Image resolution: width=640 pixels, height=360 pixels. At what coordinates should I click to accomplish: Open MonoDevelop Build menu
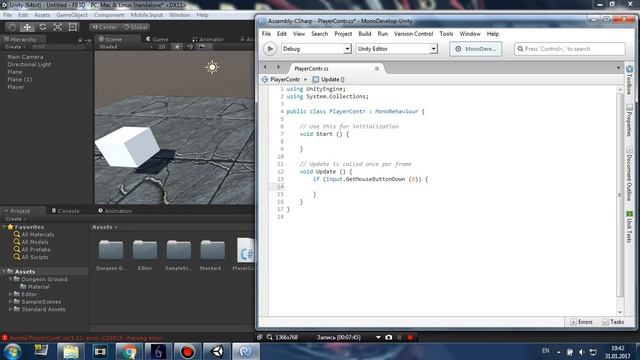tap(364, 34)
